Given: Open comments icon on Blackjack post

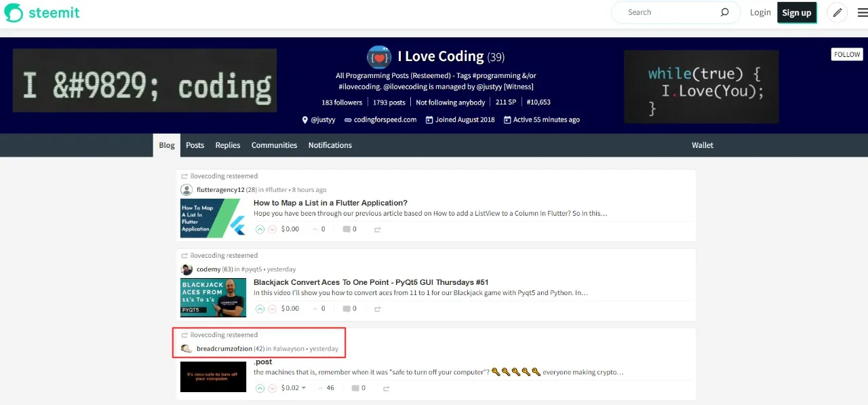Looking at the screenshot, I should click(347, 309).
